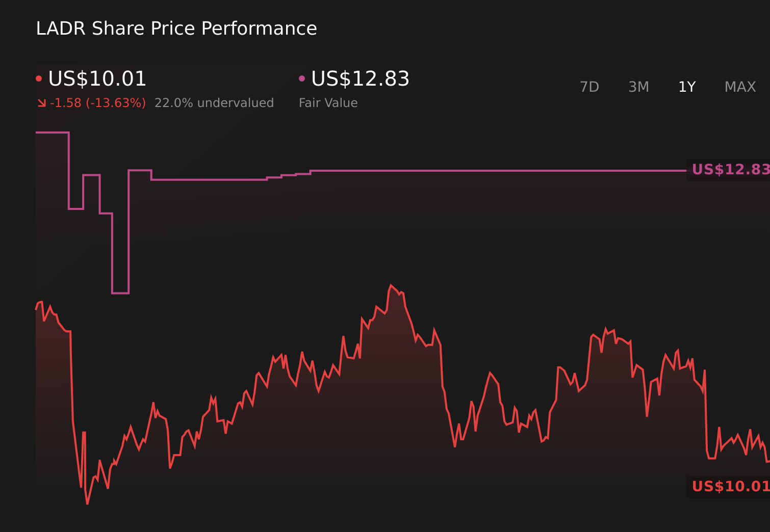
Task: Switch to the 7D time range
Action: coord(590,87)
